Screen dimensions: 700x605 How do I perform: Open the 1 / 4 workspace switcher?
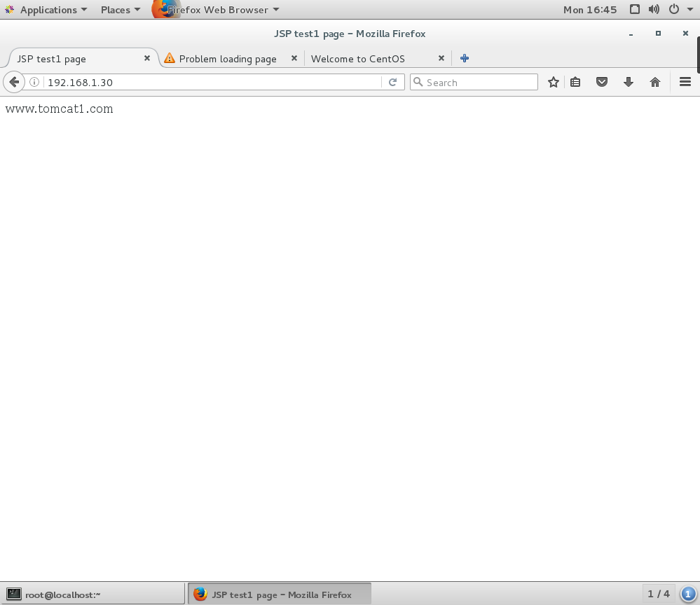tap(659, 594)
